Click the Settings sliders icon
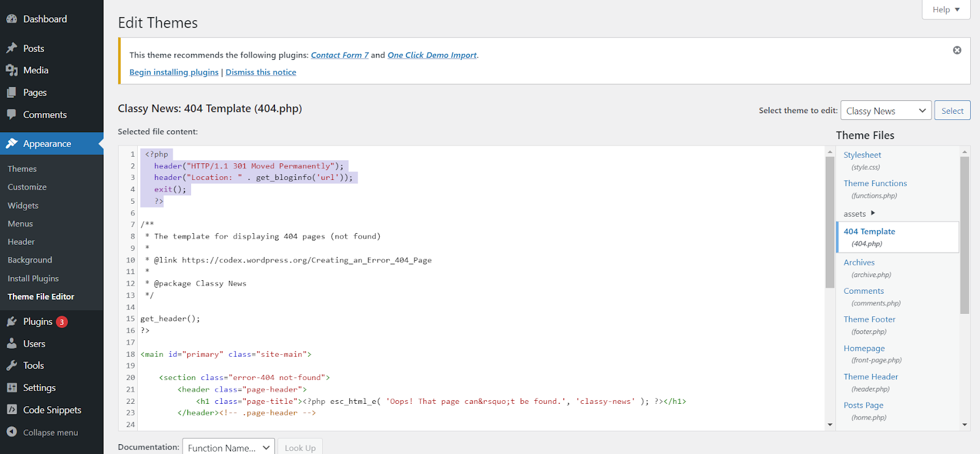Image resolution: width=980 pixels, height=454 pixels. pos(12,387)
